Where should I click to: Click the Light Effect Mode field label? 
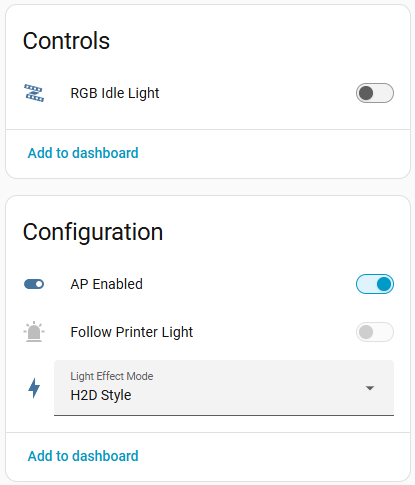(x=112, y=376)
